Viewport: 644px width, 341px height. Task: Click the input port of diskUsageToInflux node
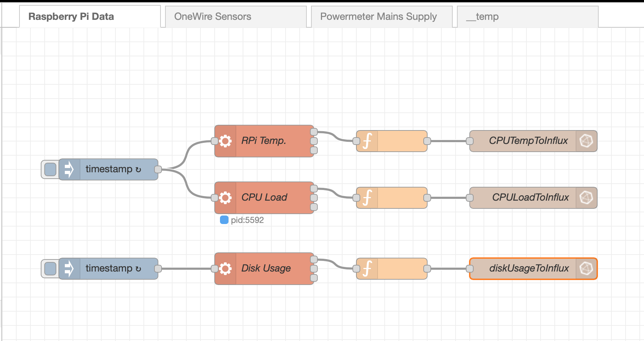tap(470, 269)
